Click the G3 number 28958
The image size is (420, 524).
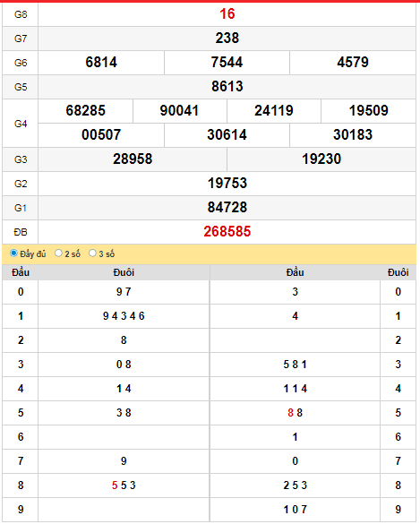(133, 159)
